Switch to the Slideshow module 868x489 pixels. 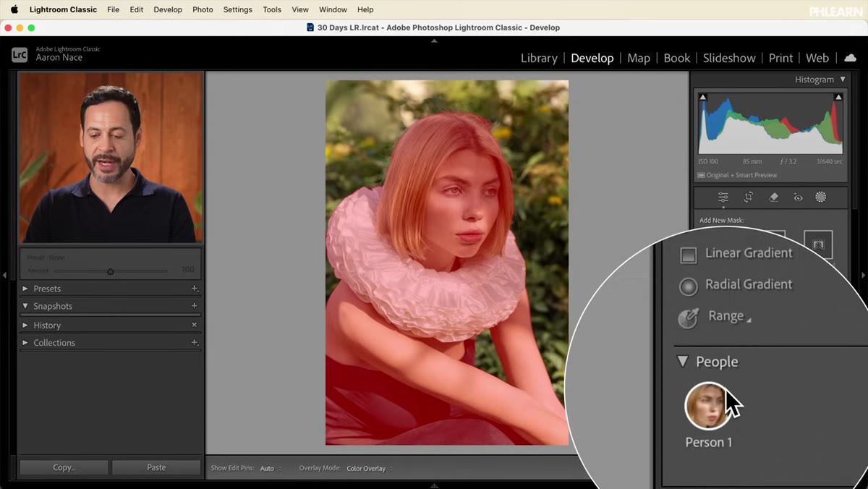[729, 58]
